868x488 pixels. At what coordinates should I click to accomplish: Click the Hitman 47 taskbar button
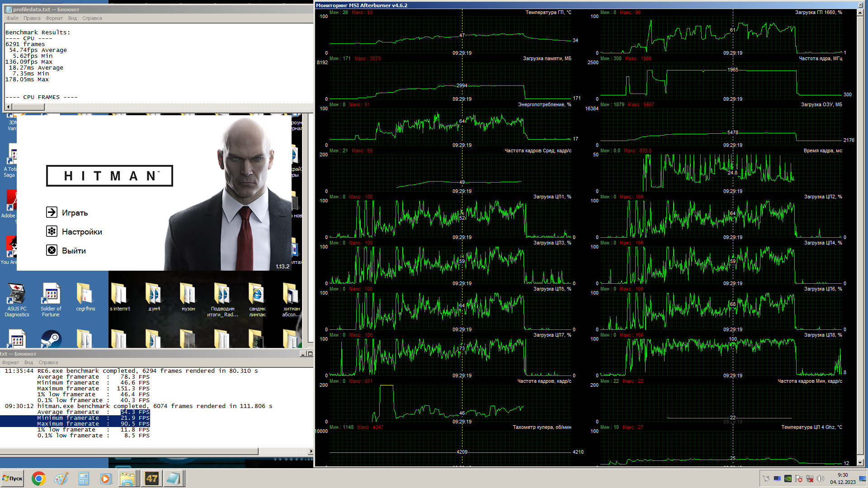151,479
